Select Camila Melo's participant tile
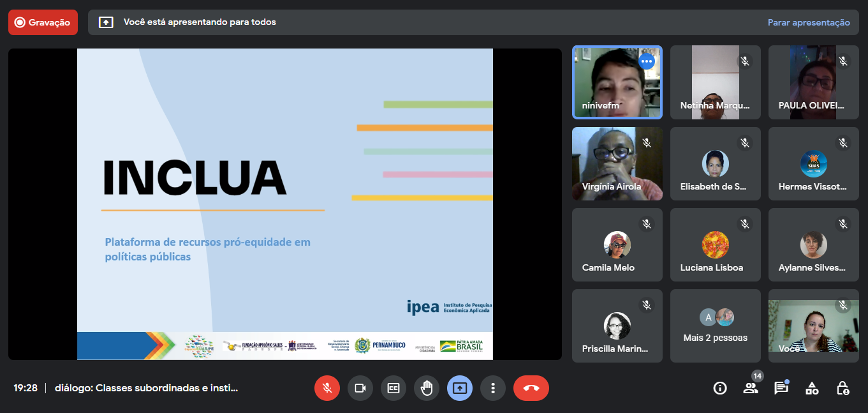The height and width of the screenshot is (413, 868). click(x=617, y=245)
